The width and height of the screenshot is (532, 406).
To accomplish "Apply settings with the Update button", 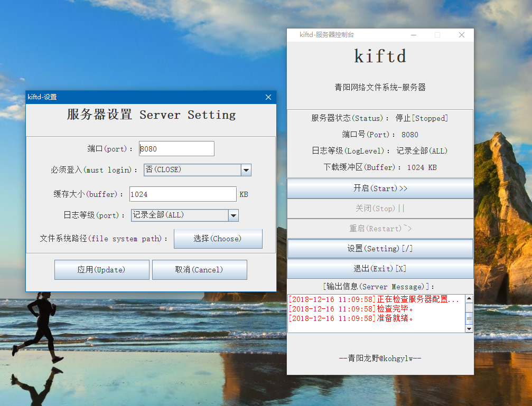I will click(x=102, y=270).
